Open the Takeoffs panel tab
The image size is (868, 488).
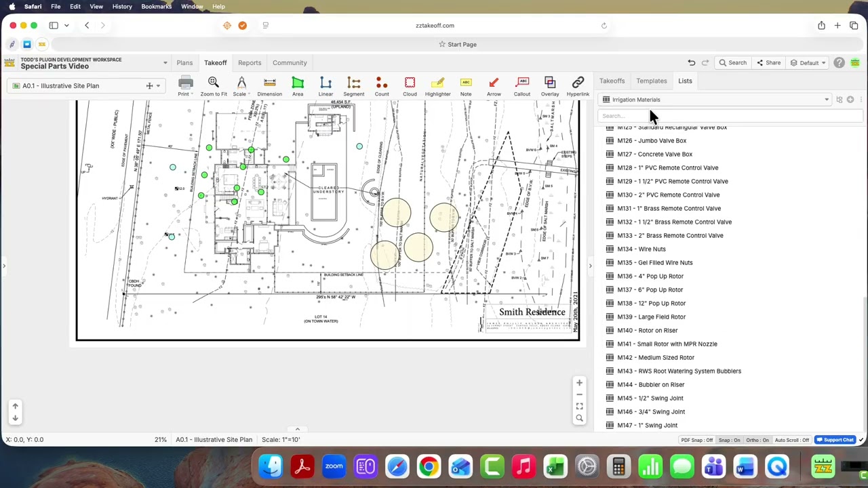point(612,81)
